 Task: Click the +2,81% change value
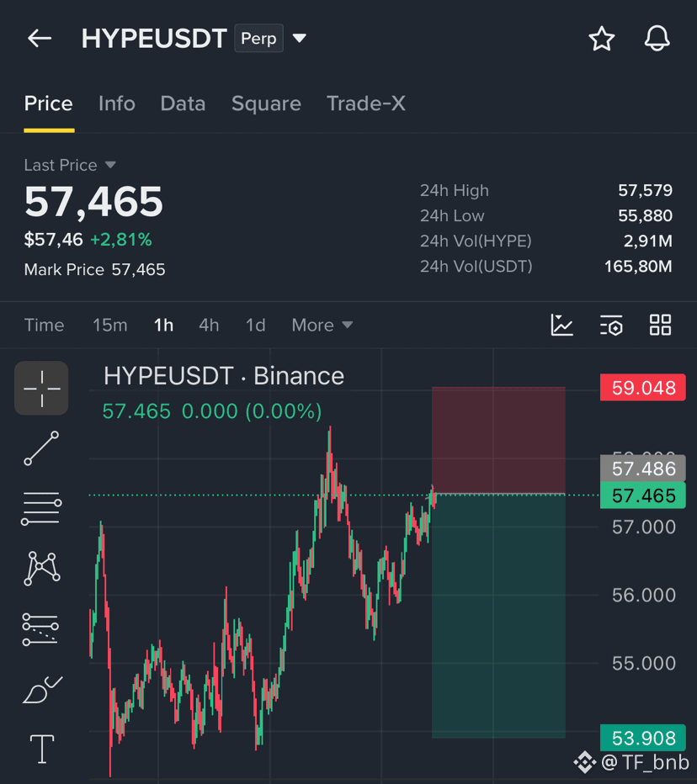click(x=121, y=240)
